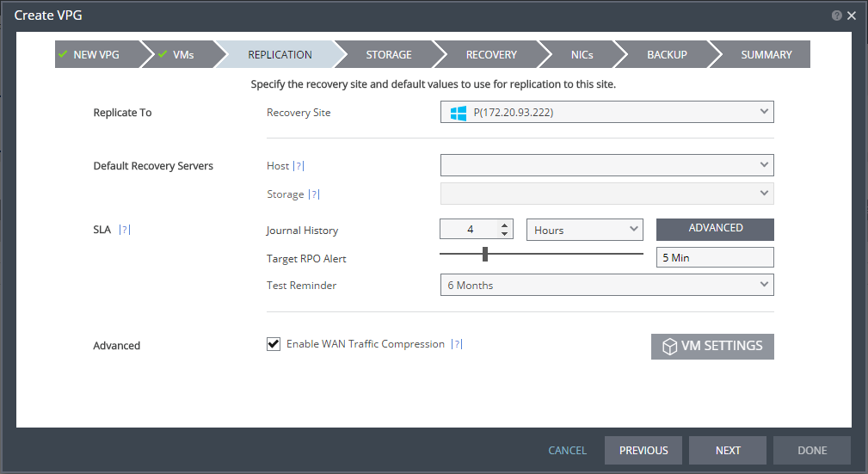Go to the RECOVERY step
This screenshot has width=868, height=474.
(x=491, y=54)
